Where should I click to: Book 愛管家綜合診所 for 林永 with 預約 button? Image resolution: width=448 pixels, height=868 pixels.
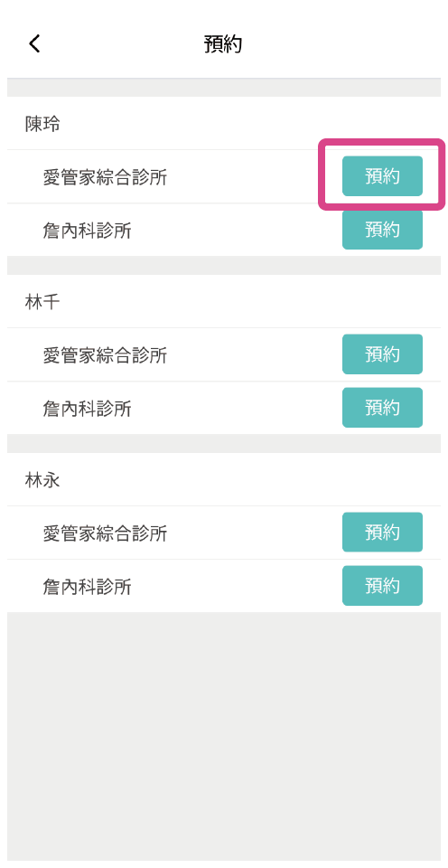coord(382,532)
